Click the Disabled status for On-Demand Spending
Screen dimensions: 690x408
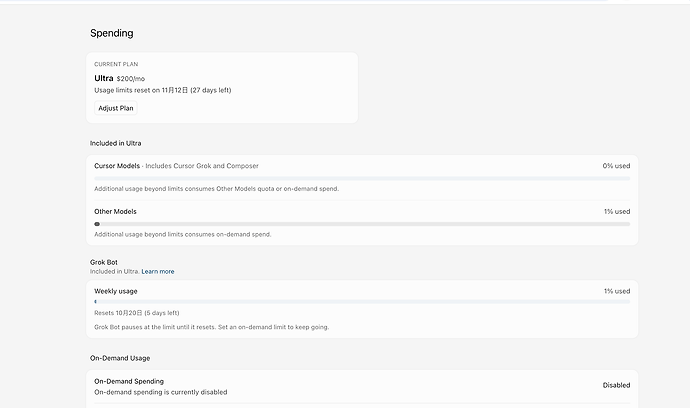pyautogui.click(x=616, y=385)
